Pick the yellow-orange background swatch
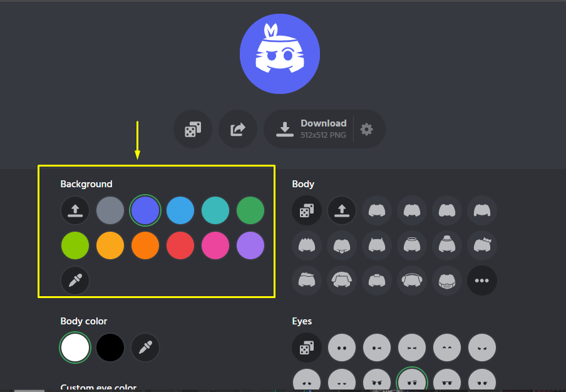The image size is (566, 392). pos(110,245)
